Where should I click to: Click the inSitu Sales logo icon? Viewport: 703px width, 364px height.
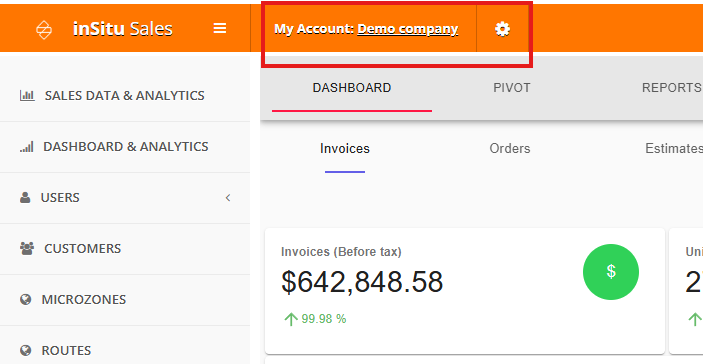tap(44, 30)
